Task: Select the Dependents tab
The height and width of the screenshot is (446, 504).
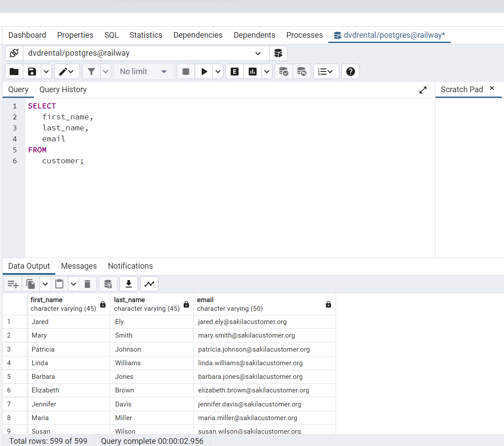Action: coord(254,35)
